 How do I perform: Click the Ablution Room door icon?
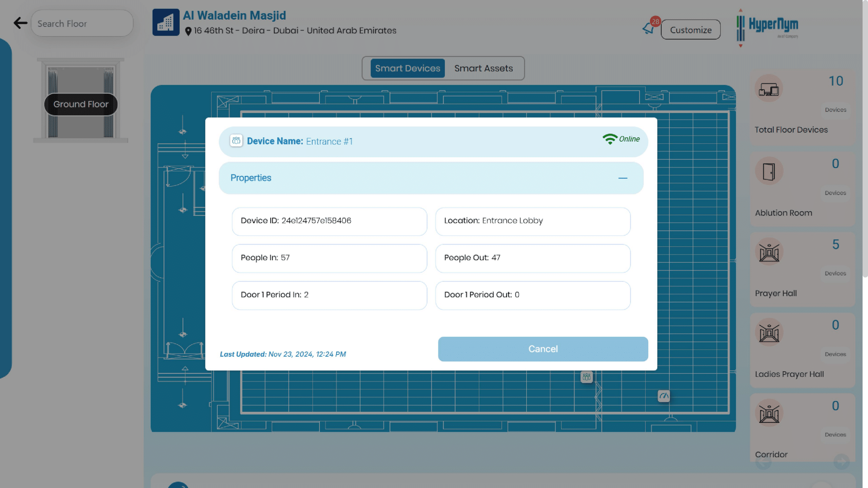pos(769,171)
